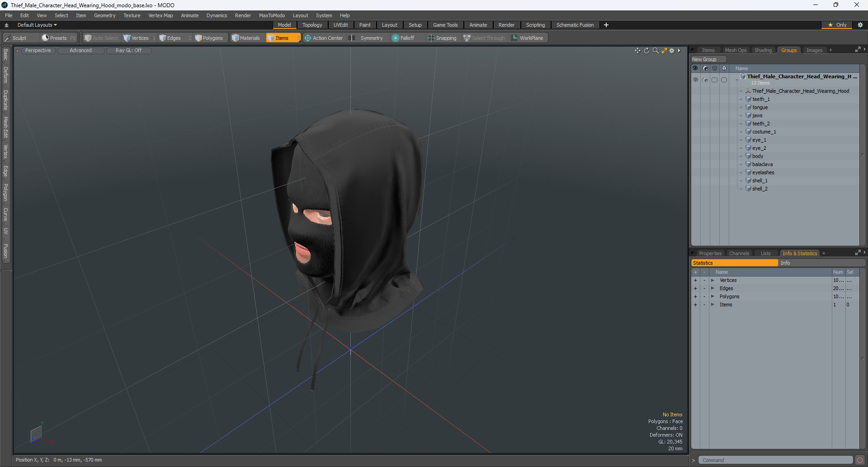Select the Sculpt tool icon
Viewport: 868px width, 467px height.
pos(7,38)
